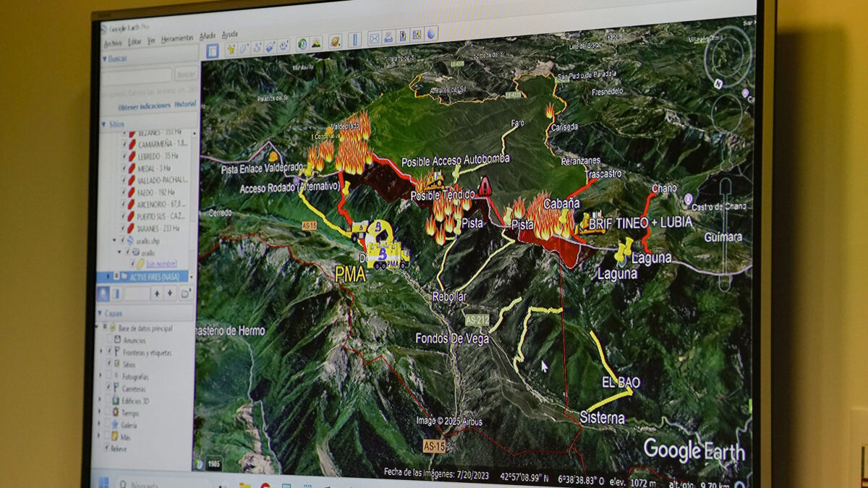Open the planet switcher Saturn icon
This screenshot has width=868, height=488.
click(x=335, y=42)
